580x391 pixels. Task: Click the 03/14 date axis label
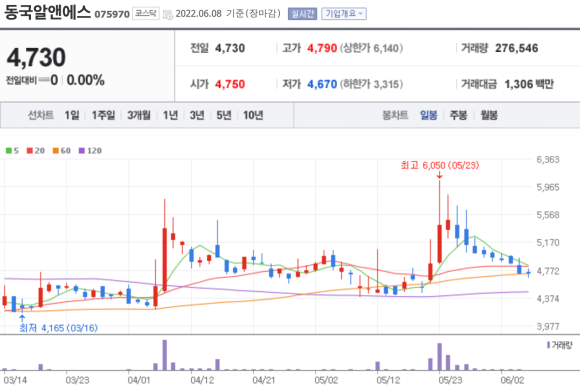[x=15, y=380]
